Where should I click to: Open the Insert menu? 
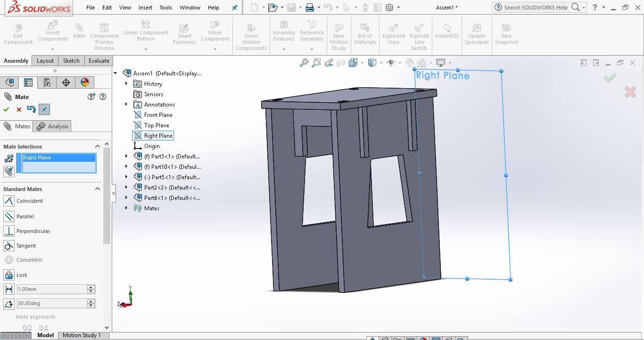click(145, 8)
